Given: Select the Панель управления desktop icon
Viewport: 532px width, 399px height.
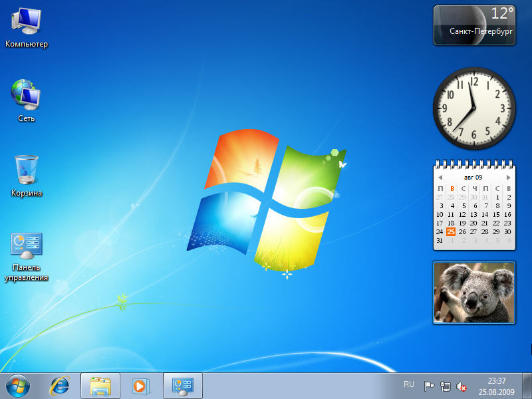Looking at the screenshot, I should [x=27, y=257].
